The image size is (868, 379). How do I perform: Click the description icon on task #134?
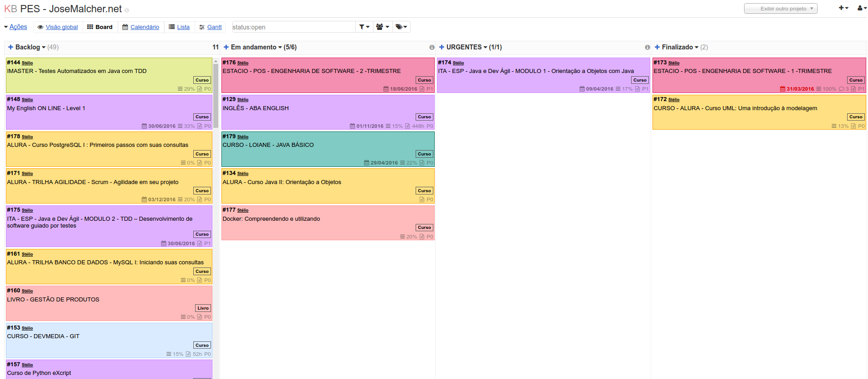tap(422, 199)
